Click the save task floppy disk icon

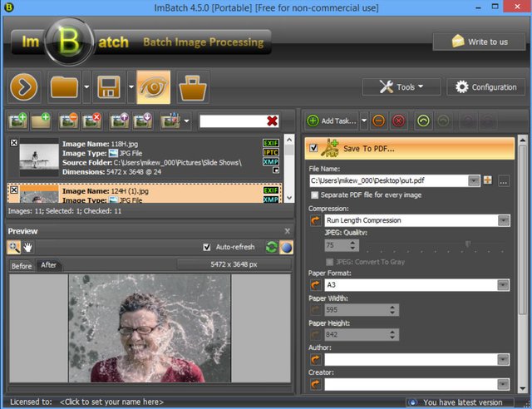[109, 87]
